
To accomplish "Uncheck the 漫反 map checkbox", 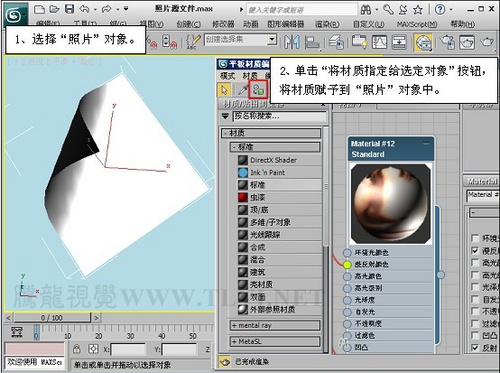I will (x=475, y=251).
